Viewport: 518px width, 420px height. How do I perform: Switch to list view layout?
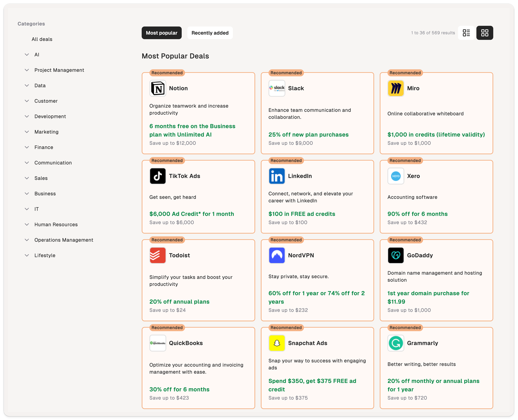pyautogui.click(x=466, y=33)
